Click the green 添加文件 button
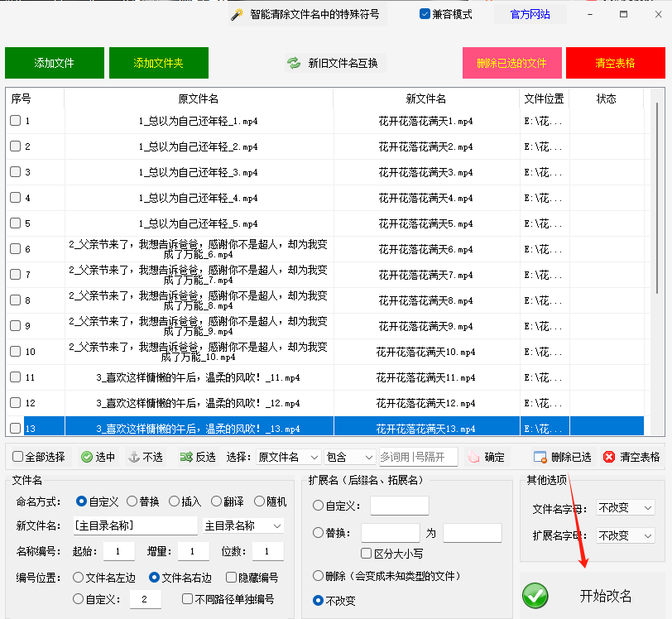672x619 pixels. pos(55,63)
